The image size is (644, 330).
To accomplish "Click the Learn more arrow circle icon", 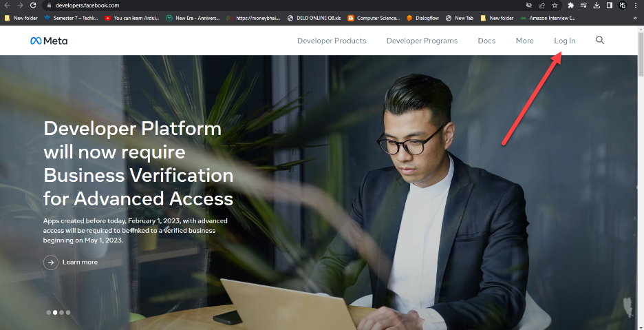I will pyautogui.click(x=51, y=262).
